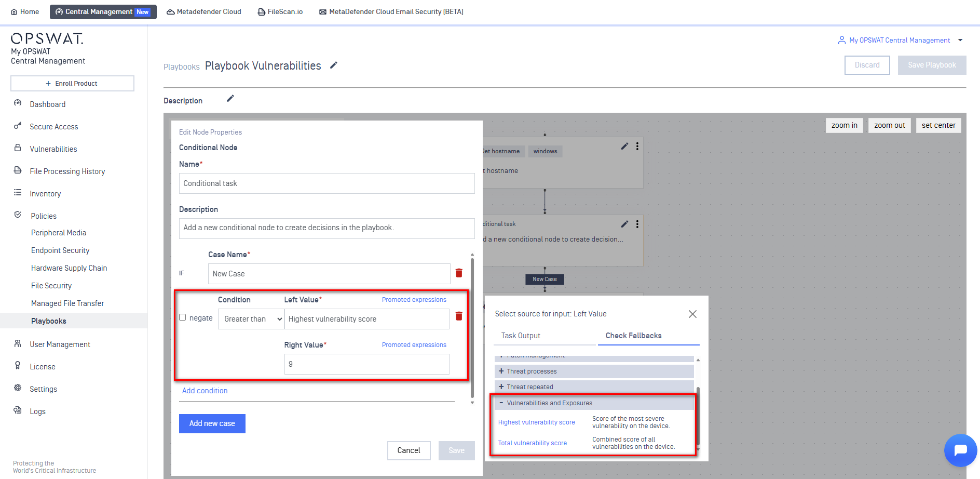980x479 pixels.
Task: Go back to Playbooks breadcrumb
Action: pos(181,67)
